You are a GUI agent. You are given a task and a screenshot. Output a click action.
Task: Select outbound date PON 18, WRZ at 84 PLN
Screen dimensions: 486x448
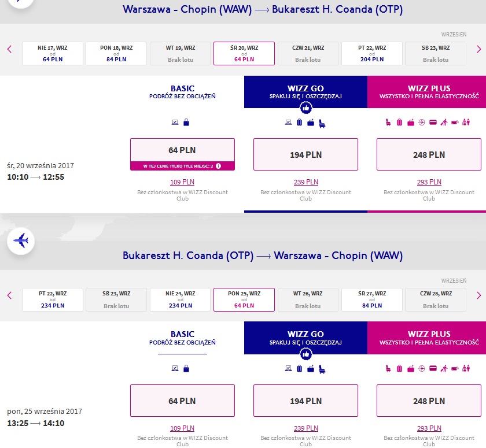[116, 54]
